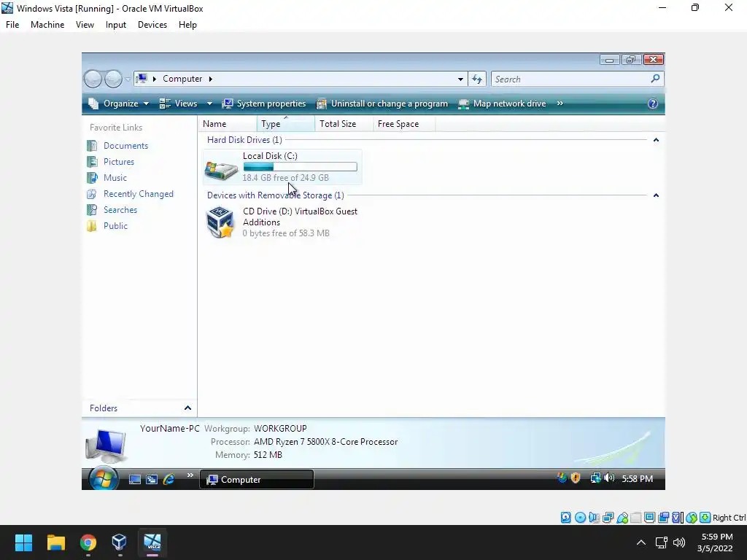Screen dimensions: 747x560
Task: Click Map network drive
Action: tap(502, 104)
